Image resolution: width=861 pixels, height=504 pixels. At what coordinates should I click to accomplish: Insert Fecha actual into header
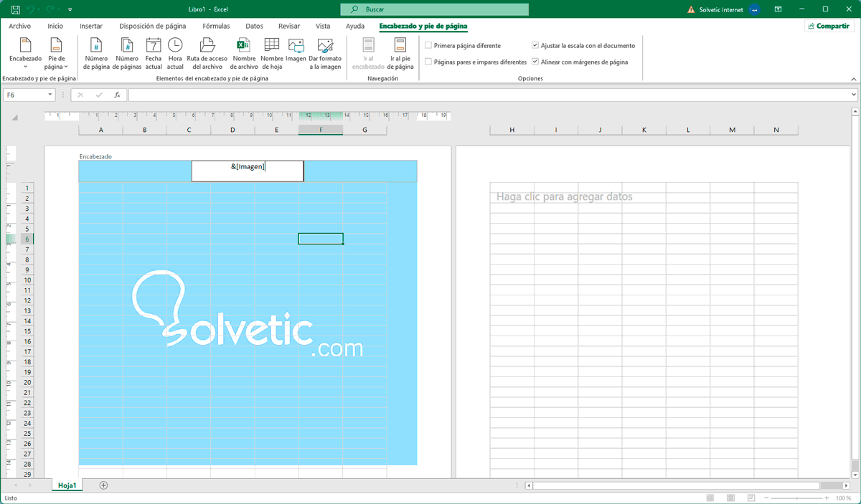(154, 54)
